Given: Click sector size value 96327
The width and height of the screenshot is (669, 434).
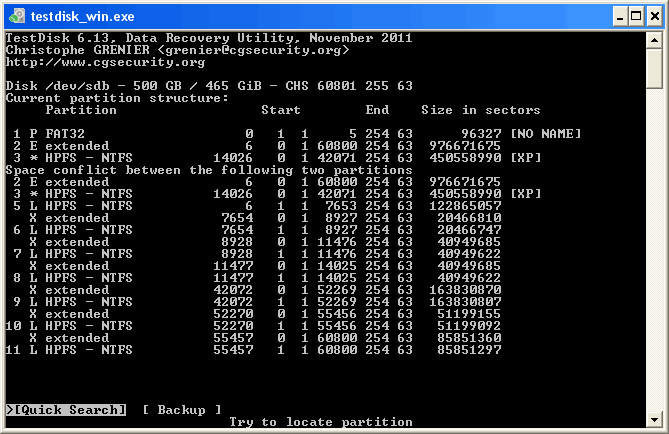Looking at the screenshot, I should [481, 134].
